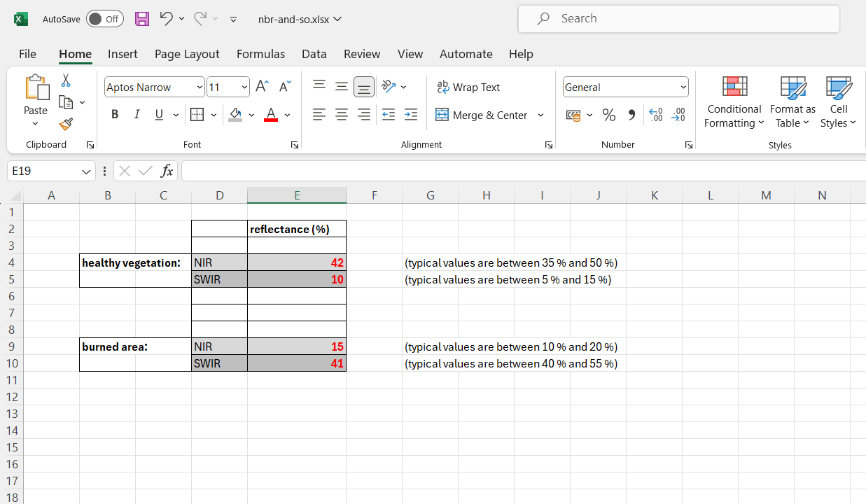Screen dimensions: 866x504
Task: Click the Search box in title bar
Action: (678, 19)
